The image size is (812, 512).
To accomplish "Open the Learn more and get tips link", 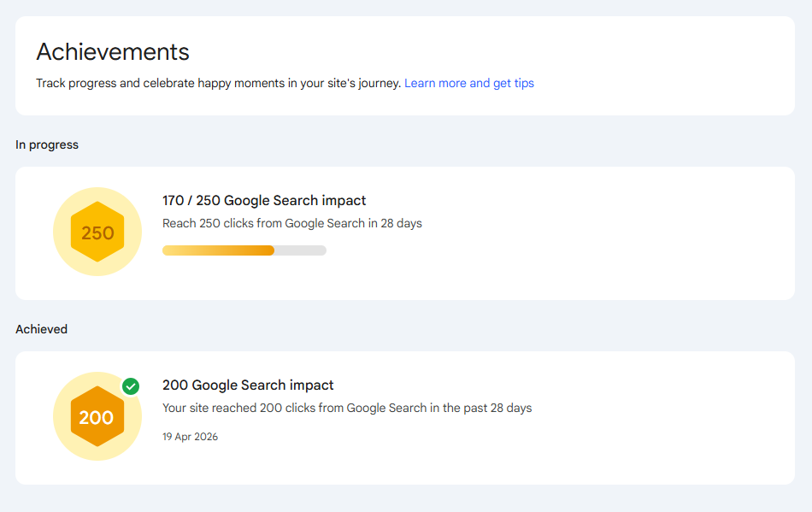I will tap(468, 84).
